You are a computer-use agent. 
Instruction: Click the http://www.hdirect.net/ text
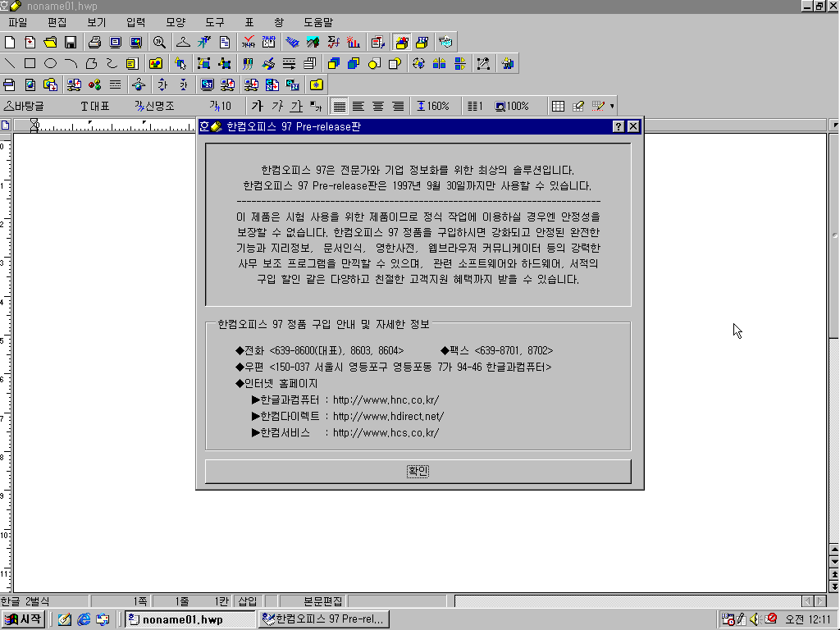pyautogui.click(x=388, y=416)
